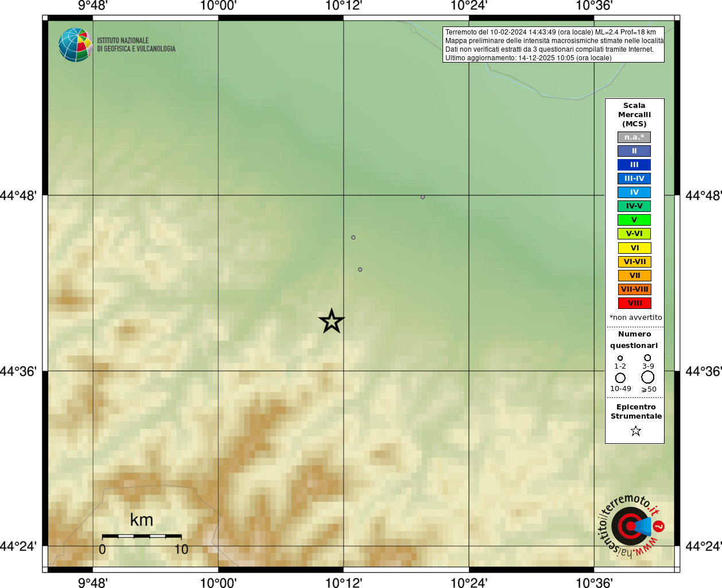
Task: Select the n.a.* gray legend swatch
Action: coord(634,137)
